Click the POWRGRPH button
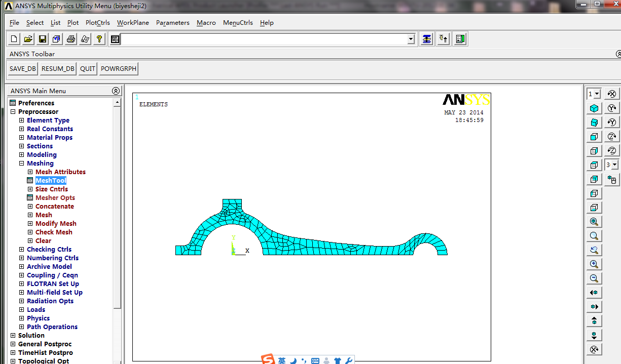The width and height of the screenshot is (621, 364). (119, 69)
